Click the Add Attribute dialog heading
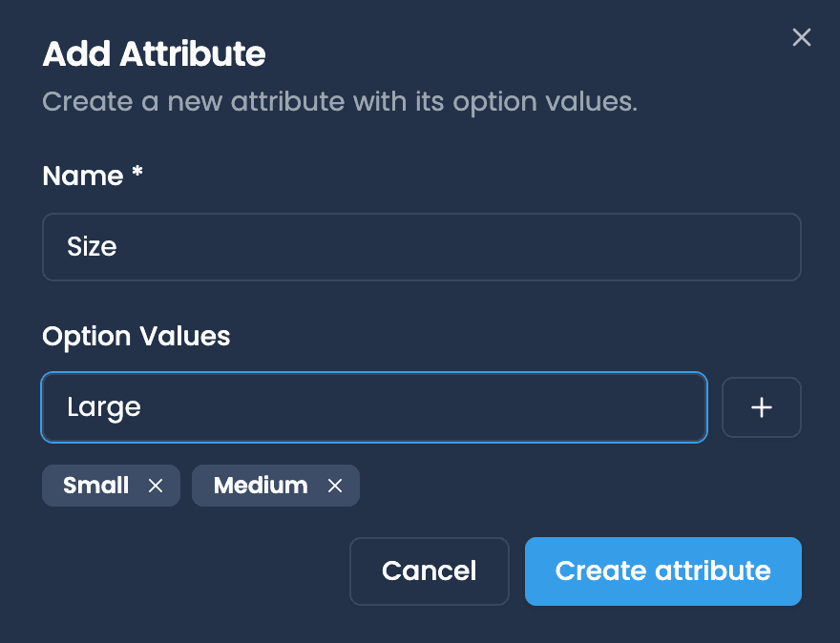The width and height of the screenshot is (840, 643). [x=155, y=54]
